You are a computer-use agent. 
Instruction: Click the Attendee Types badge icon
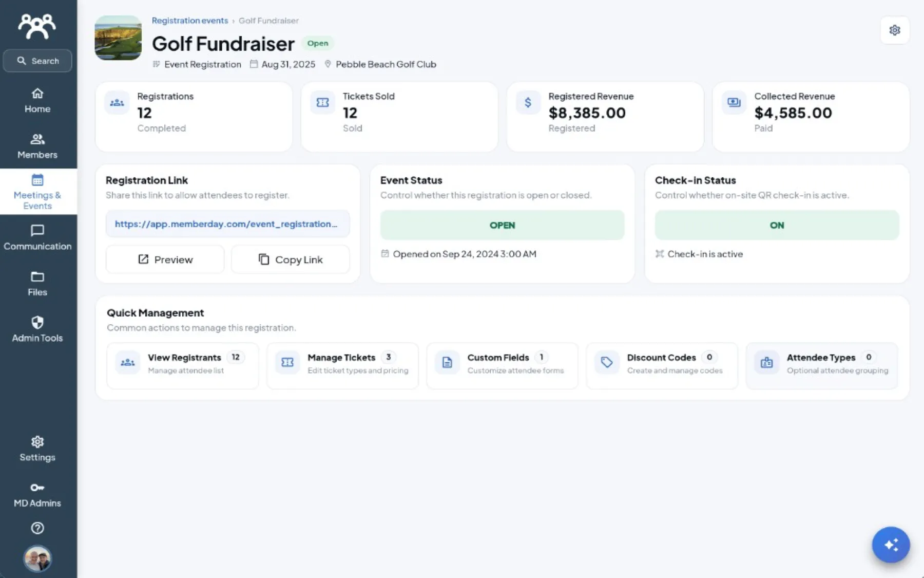[x=766, y=363]
